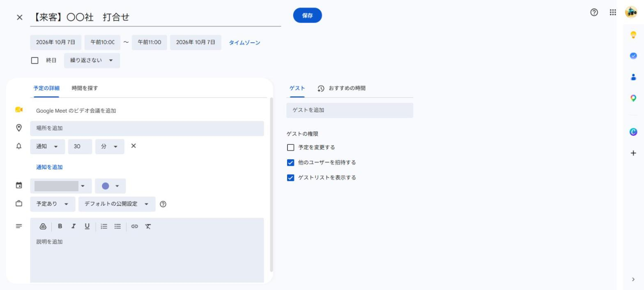Image resolution: width=644 pixels, height=290 pixels.
Task: Click the calendar icon beside calendar selector
Action: click(x=19, y=186)
